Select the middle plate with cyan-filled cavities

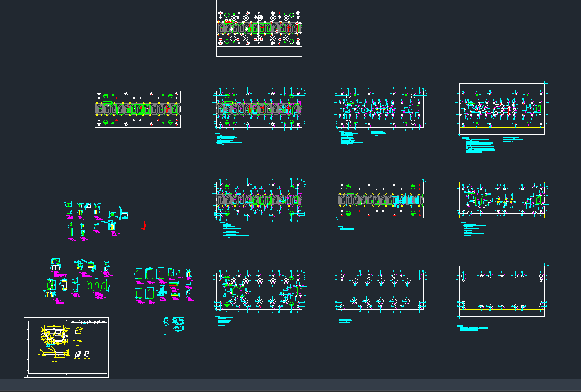(380, 200)
